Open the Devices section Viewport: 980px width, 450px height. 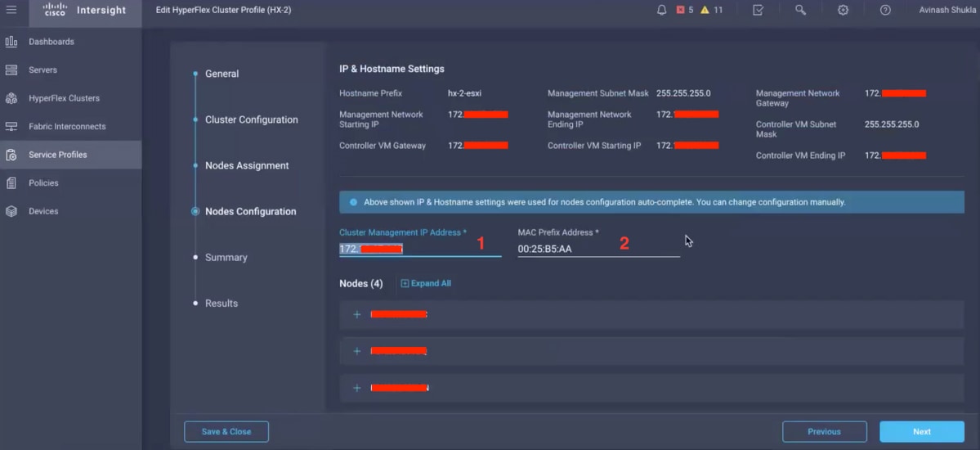pyautogui.click(x=43, y=212)
